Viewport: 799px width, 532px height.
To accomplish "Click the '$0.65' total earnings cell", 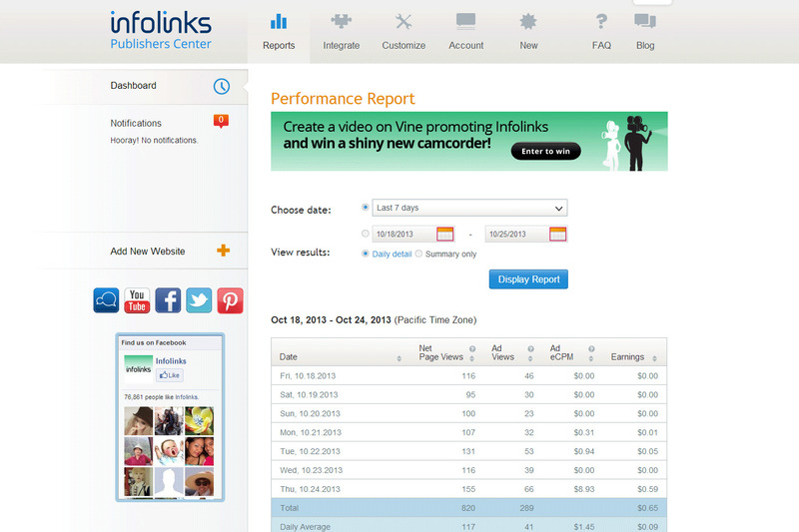I will [x=647, y=508].
